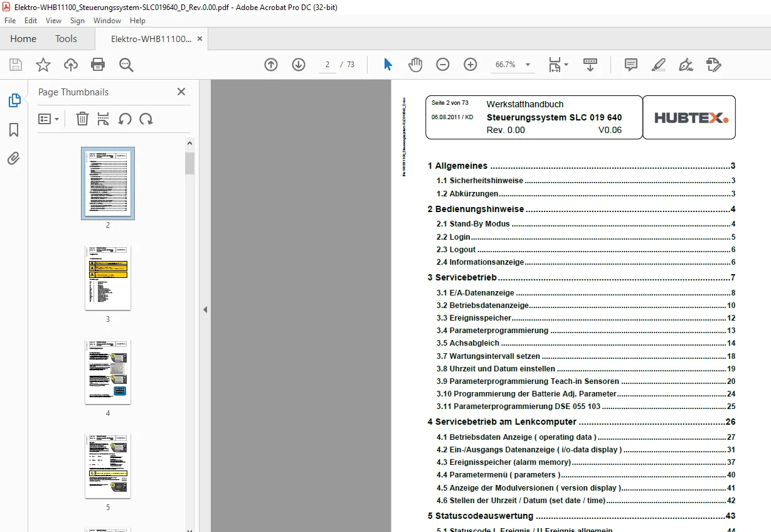Click contents entry 2.1 Stand-By Modus
This screenshot has width=771, height=532.
coord(585,224)
